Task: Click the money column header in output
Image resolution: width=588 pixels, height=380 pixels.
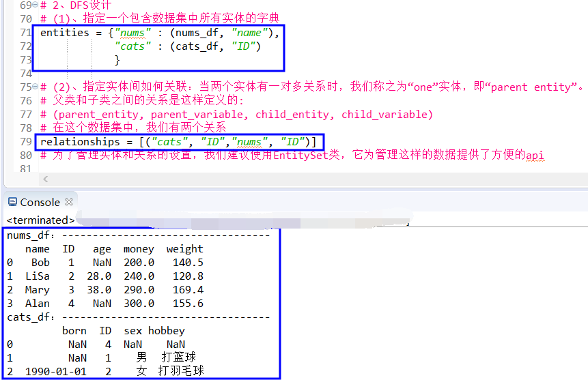Action: [x=139, y=249]
